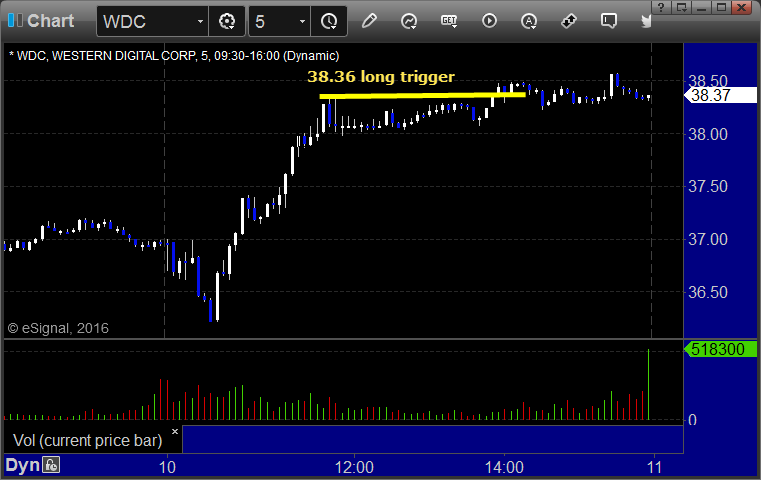Close the Vol study panel with x
Screen dimensions: 761x480
coord(175,431)
